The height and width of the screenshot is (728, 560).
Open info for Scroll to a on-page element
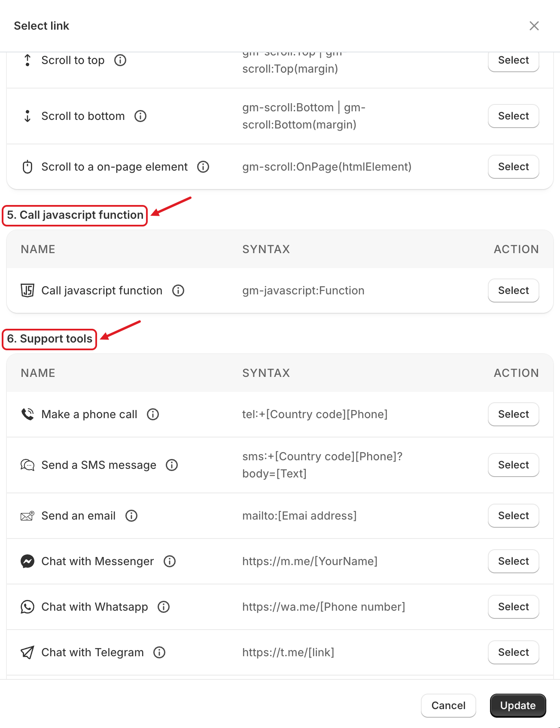pyautogui.click(x=203, y=167)
